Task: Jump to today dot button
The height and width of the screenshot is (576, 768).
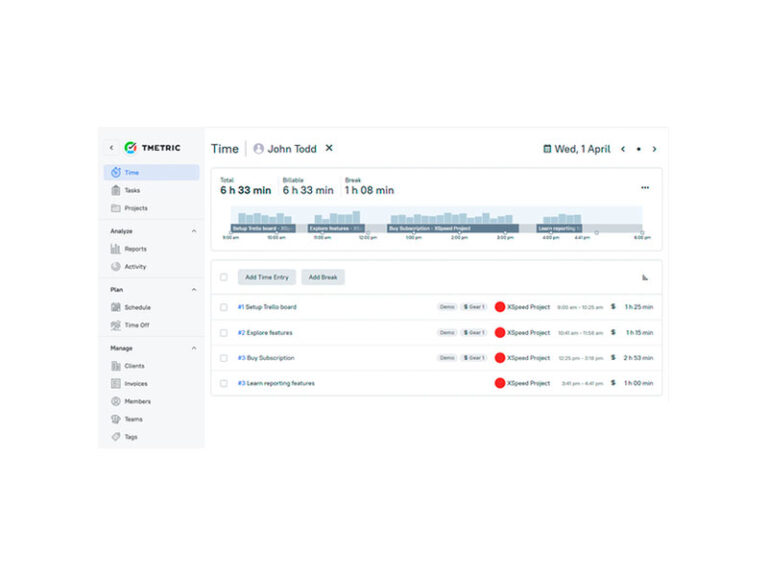Action: (x=639, y=149)
